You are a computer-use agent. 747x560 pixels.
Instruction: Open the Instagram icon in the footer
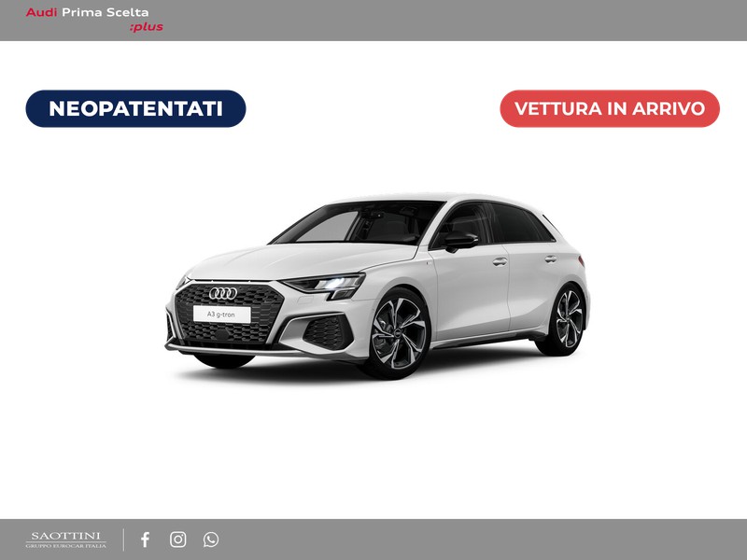point(177,539)
